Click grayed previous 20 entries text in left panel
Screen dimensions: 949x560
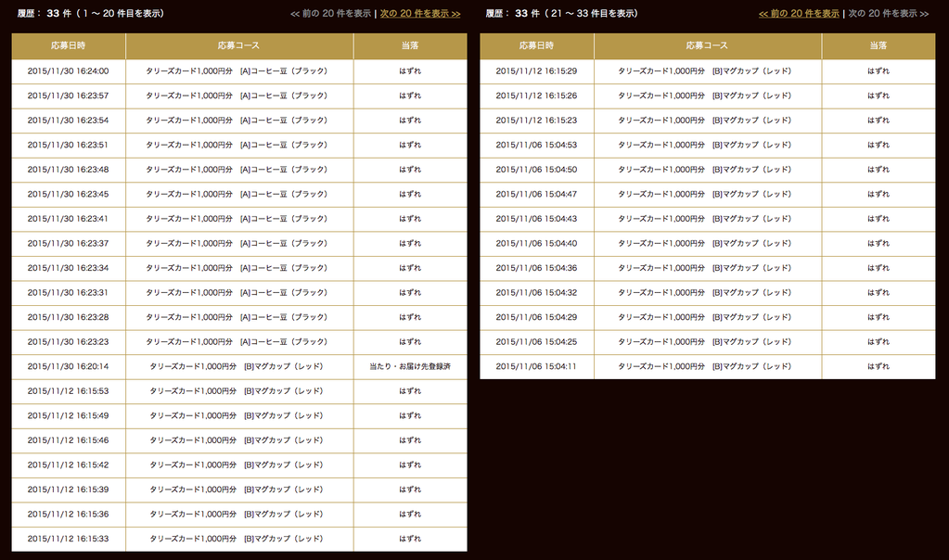click(330, 13)
